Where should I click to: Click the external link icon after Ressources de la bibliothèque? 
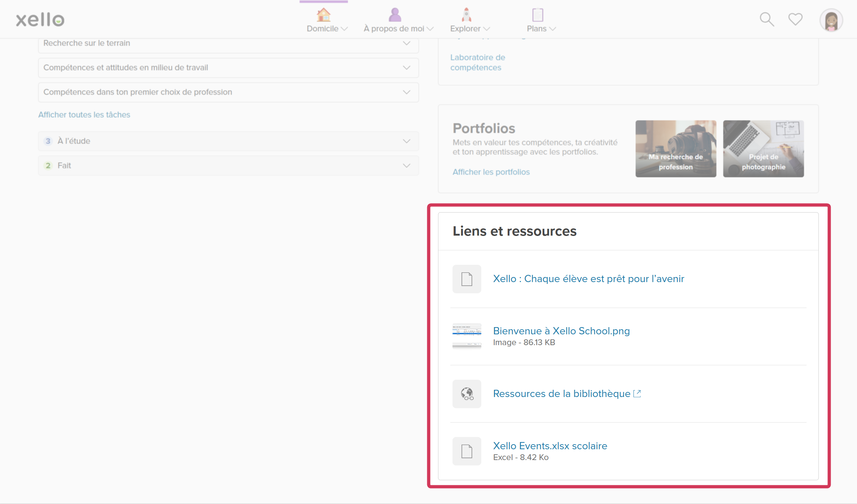(637, 393)
